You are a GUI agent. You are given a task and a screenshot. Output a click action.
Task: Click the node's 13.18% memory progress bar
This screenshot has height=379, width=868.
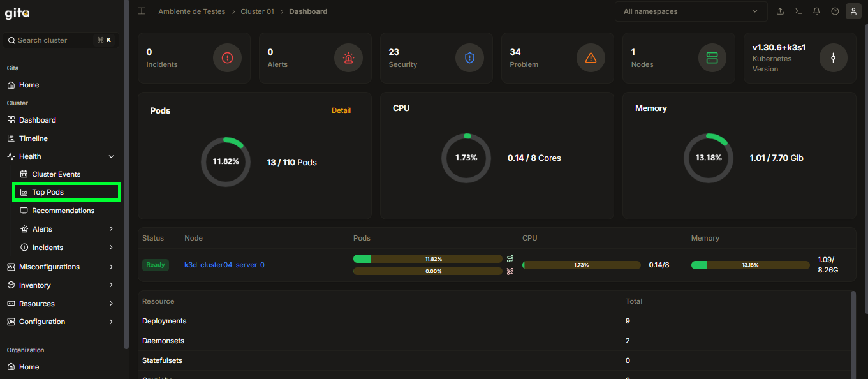751,265
